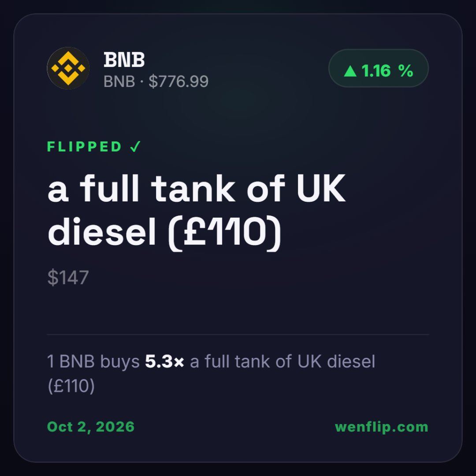Click the green checkmark next to FLIPPED
Viewport: 476px width, 476px height.
coord(135,147)
